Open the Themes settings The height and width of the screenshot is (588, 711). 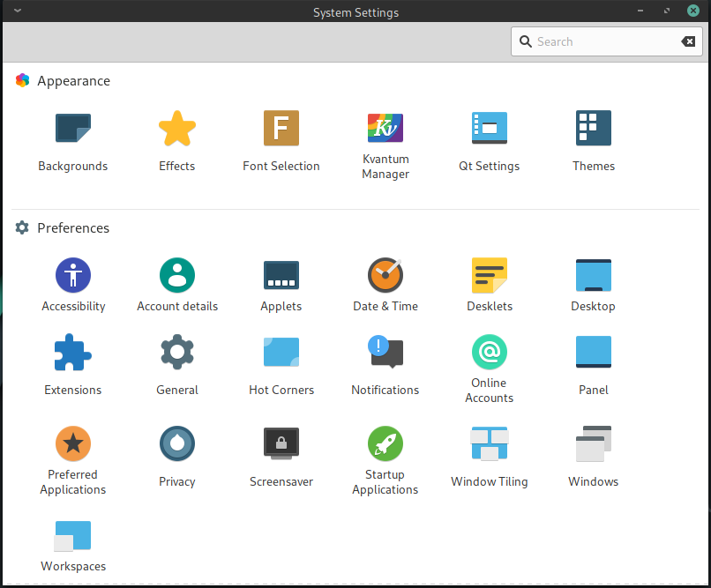[x=593, y=139]
